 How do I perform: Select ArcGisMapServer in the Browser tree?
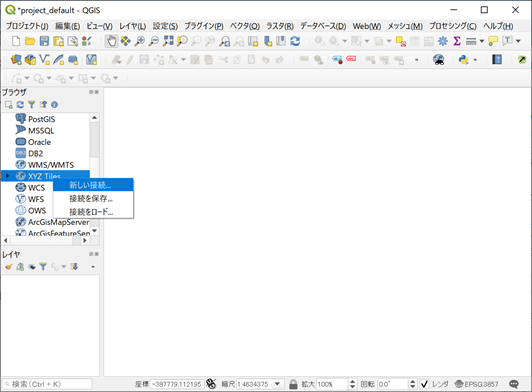(x=58, y=222)
